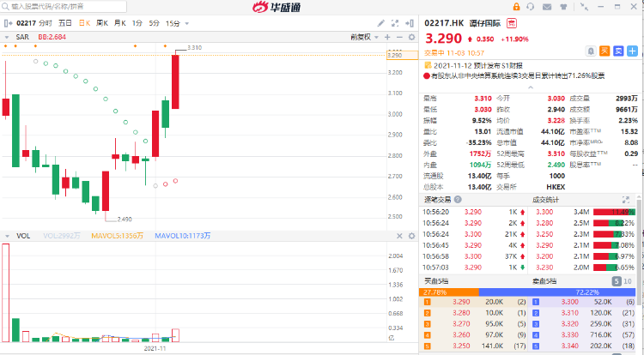
Task: Open customer service headset icon
Action: [x=531, y=7]
